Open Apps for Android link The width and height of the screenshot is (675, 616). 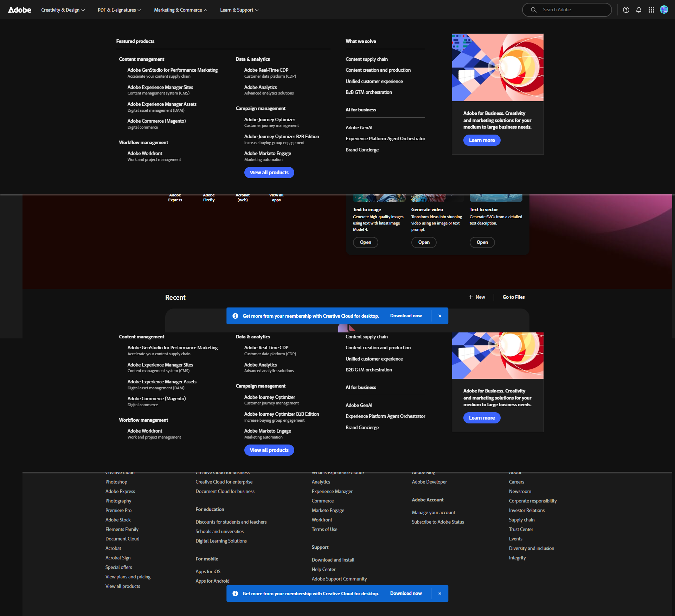pos(212,581)
